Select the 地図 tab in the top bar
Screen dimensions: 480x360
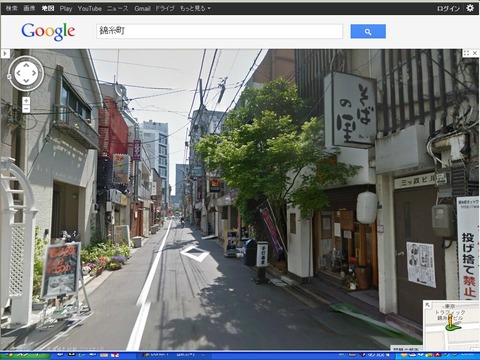click(48, 8)
